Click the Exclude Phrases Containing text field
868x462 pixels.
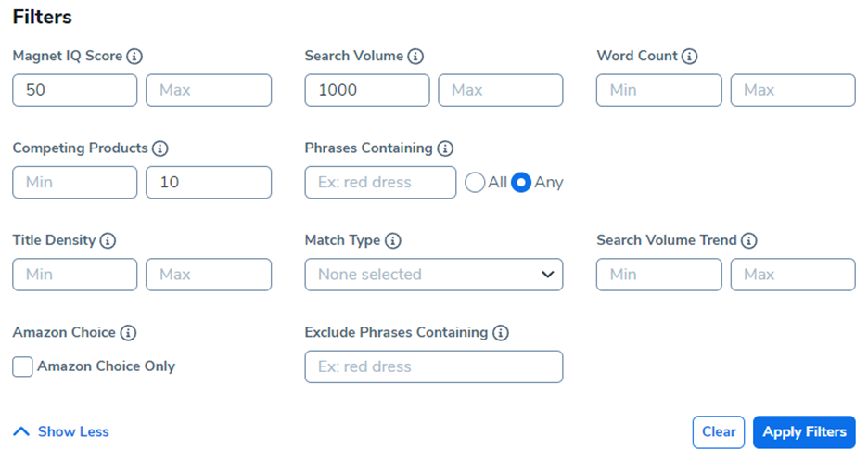[x=433, y=366]
